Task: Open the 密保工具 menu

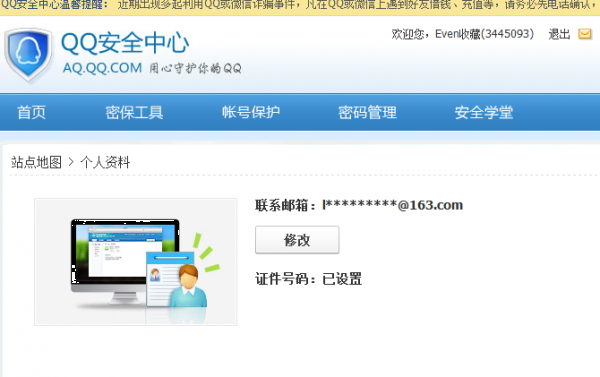Action: (134, 113)
